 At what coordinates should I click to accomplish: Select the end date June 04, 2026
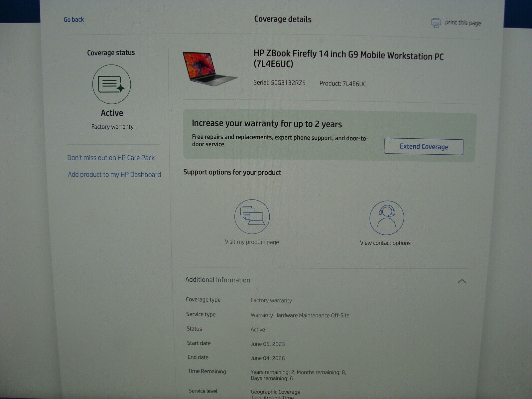point(268,358)
